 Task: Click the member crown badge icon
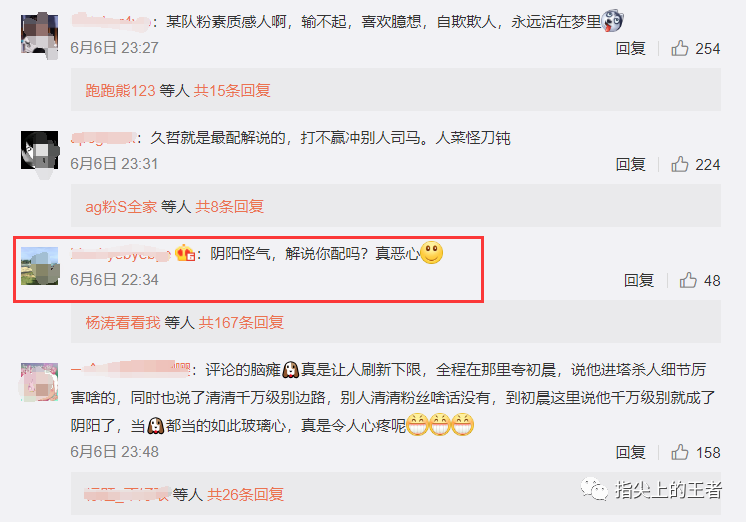[185, 253]
